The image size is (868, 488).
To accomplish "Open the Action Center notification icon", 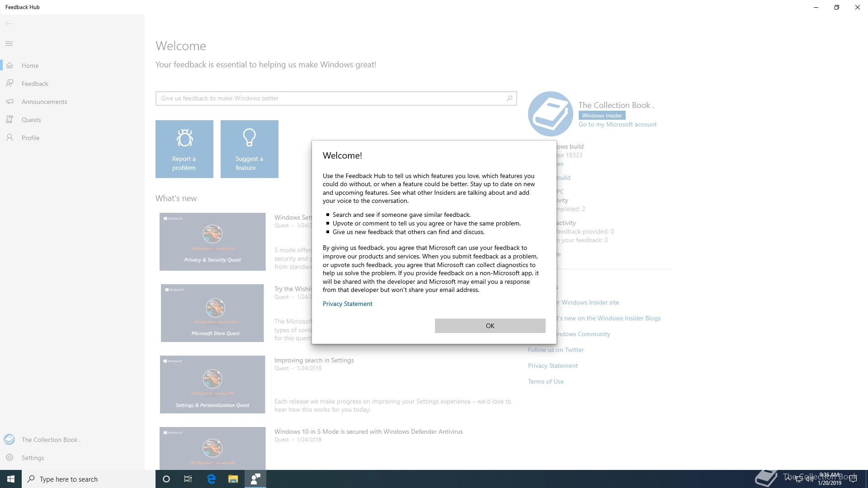I will tap(854, 479).
